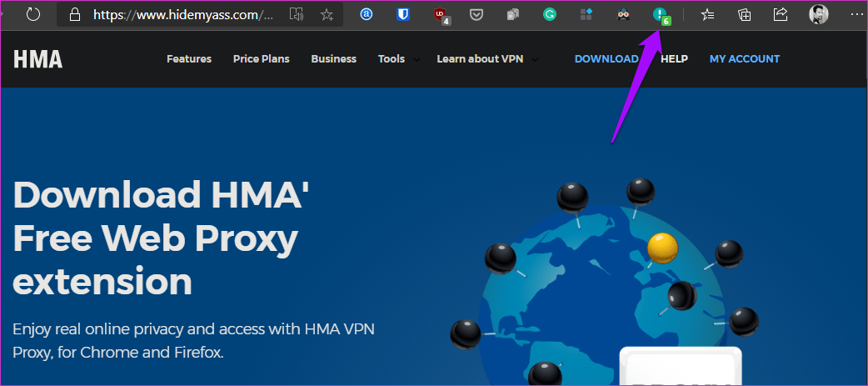Open the Bitwarden shield extension

(402, 14)
